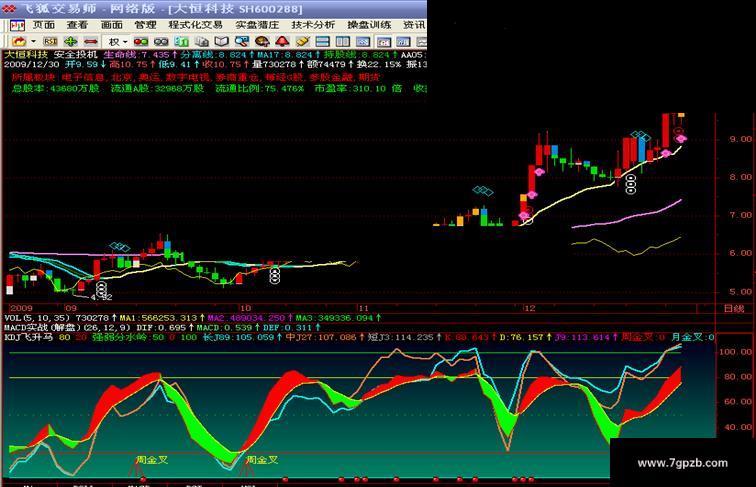Click the 6.00 price axis label
The height and width of the screenshot is (487, 756).
(740, 253)
